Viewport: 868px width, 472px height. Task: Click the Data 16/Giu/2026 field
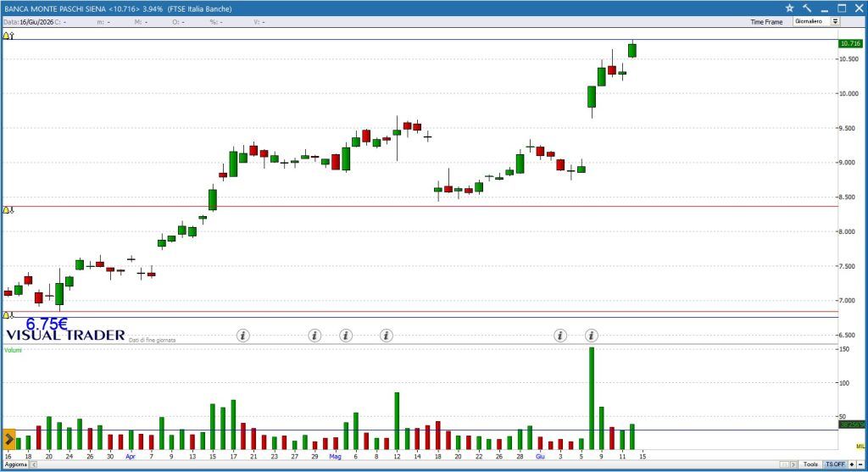pos(28,22)
